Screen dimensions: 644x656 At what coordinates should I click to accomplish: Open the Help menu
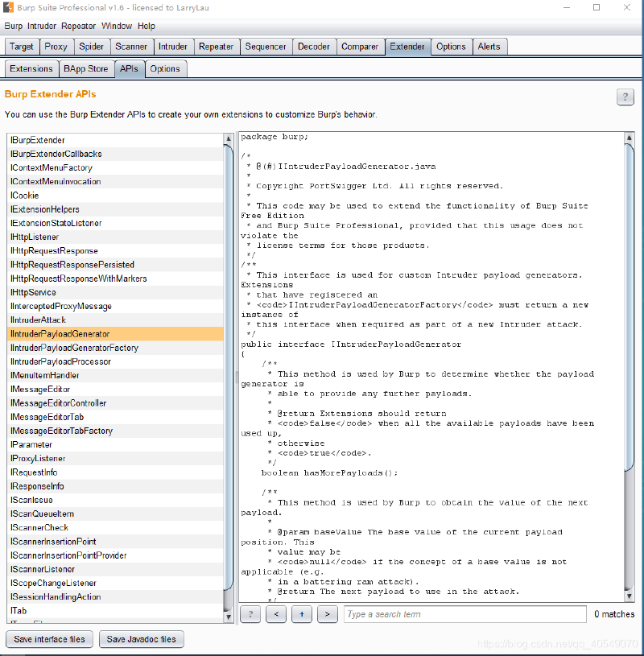click(x=147, y=26)
